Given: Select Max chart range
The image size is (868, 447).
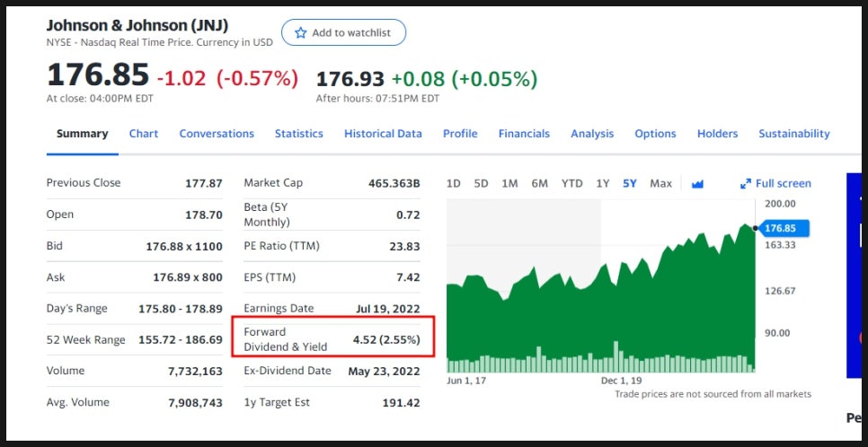Looking at the screenshot, I should point(661,184).
